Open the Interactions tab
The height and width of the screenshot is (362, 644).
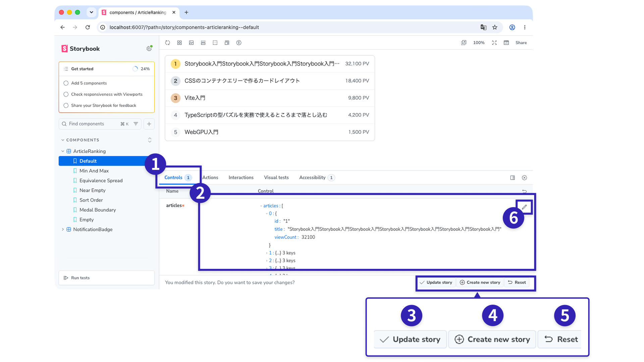tap(241, 178)
